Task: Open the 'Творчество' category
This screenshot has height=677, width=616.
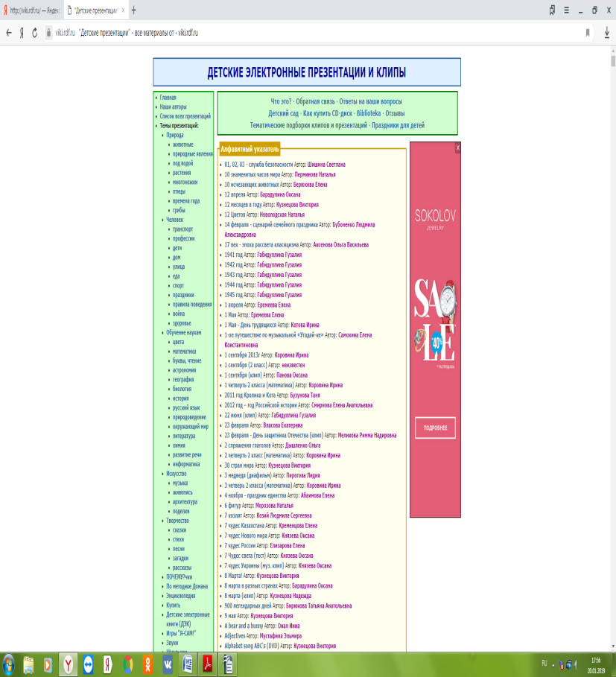Action: tap(178, 521)
